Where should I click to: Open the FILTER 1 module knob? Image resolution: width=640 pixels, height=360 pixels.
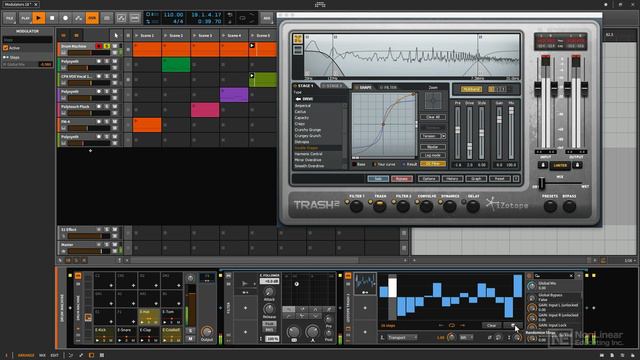pos(356,207)
